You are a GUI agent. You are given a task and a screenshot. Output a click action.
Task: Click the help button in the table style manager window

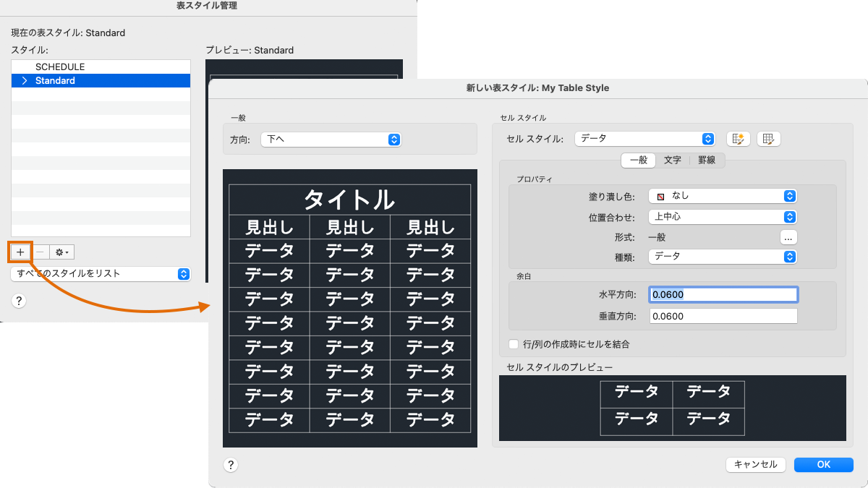(20, 301)
